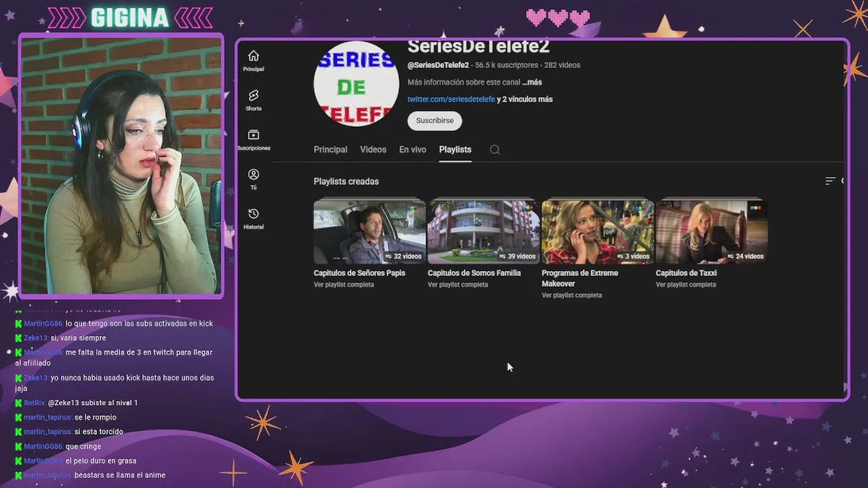Click 'Ver playlist completa' under Señores Papis
The height and width of the screenshot is (488, 868).
click(x=344, y=285)
